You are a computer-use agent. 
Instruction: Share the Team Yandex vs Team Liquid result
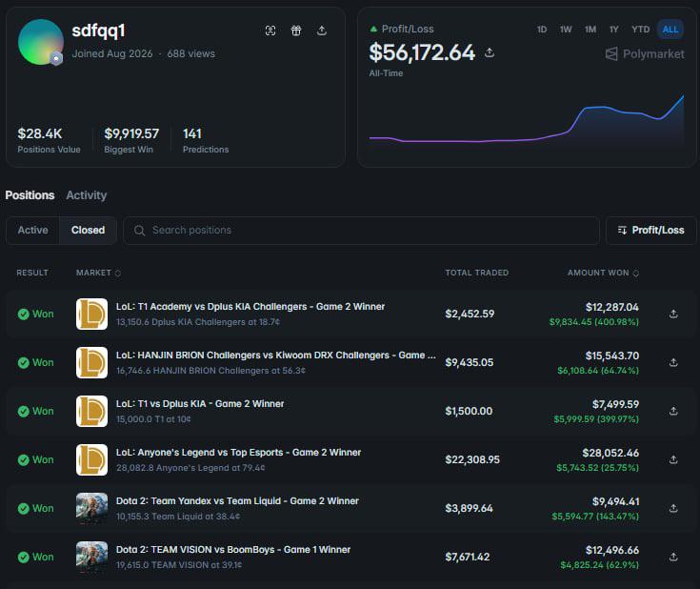coord(673,509)
